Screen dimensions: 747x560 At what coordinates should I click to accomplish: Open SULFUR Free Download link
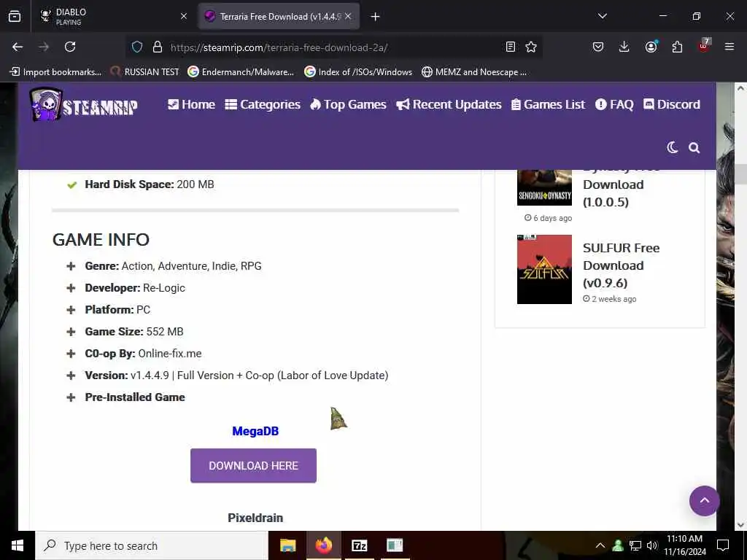[x=622, y=265]
